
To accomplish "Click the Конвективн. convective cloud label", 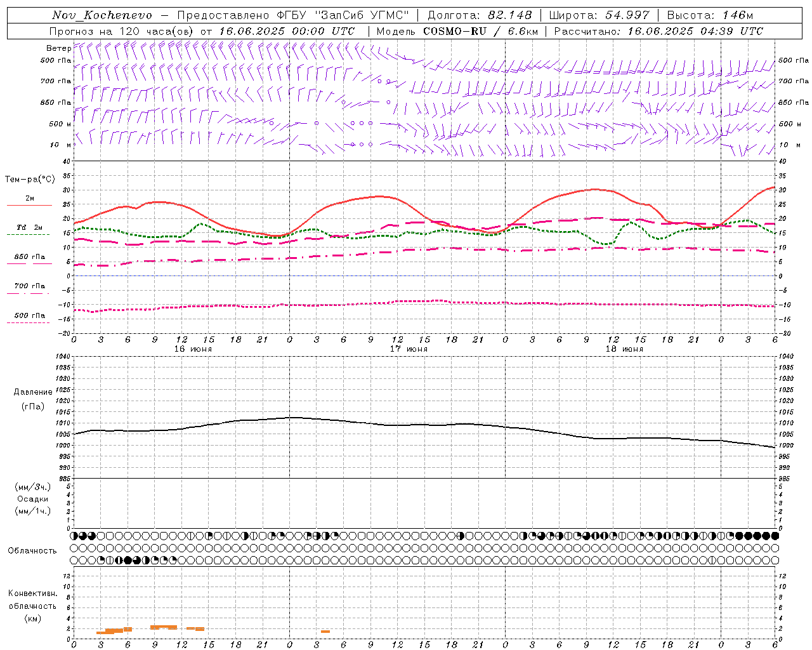I will pyautogui.click(x=33, y=594).
